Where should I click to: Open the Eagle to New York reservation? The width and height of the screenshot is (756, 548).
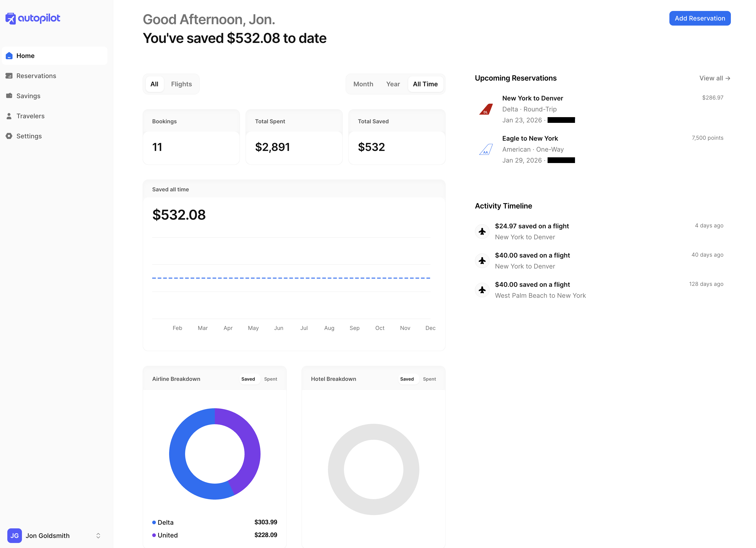point(530,139)
